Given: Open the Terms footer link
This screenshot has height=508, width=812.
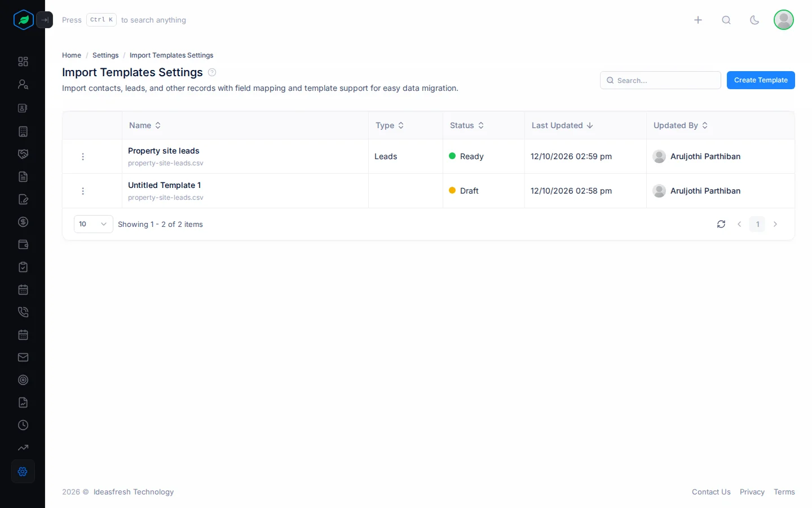Looking at the screenshot, I should [784, 492].
